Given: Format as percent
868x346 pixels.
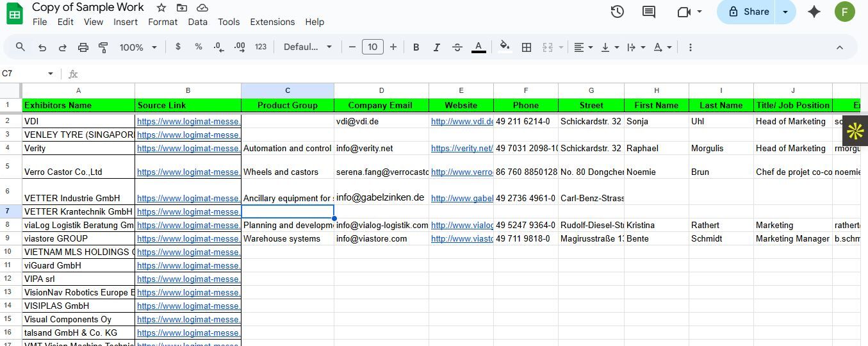Looking at the screenshot, I should pos(199,47).
